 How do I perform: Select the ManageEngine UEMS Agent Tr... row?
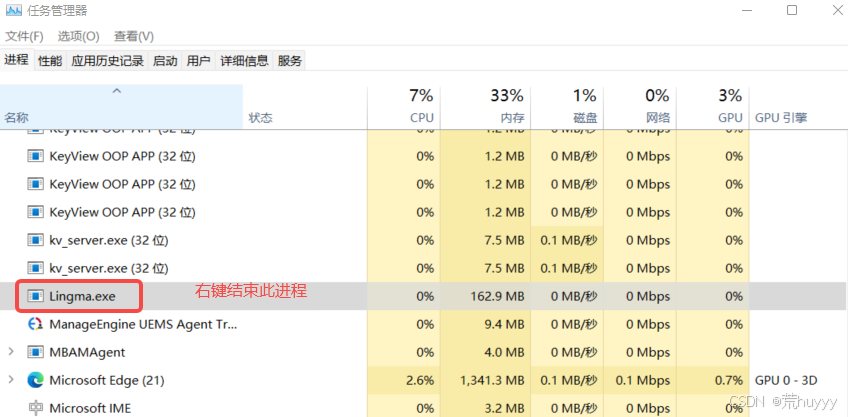424,324
